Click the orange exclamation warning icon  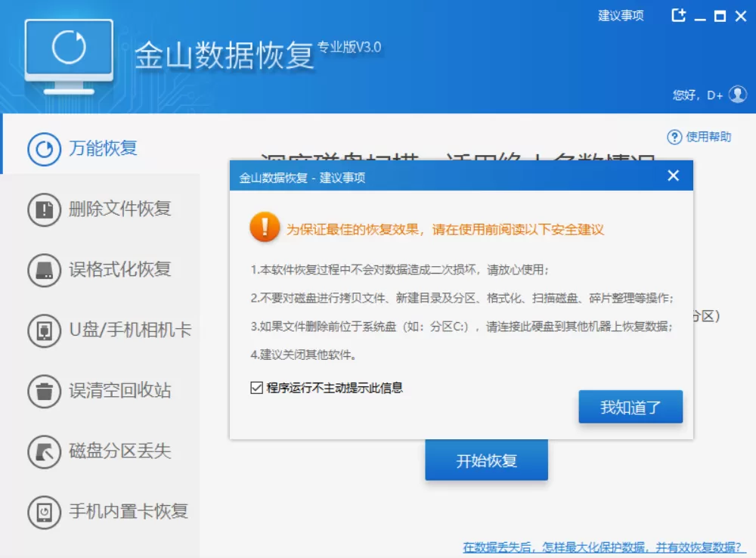click(x=265, y=227)
